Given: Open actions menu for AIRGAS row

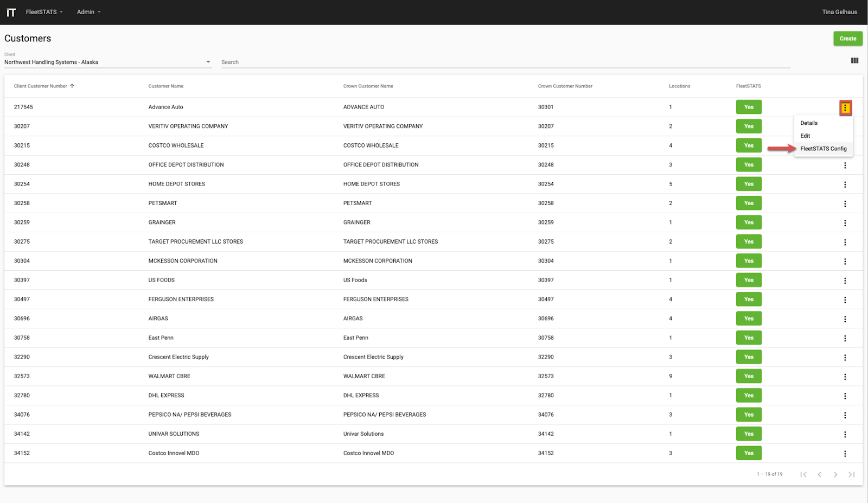Looking at the screenshot, I should [845, 319].
